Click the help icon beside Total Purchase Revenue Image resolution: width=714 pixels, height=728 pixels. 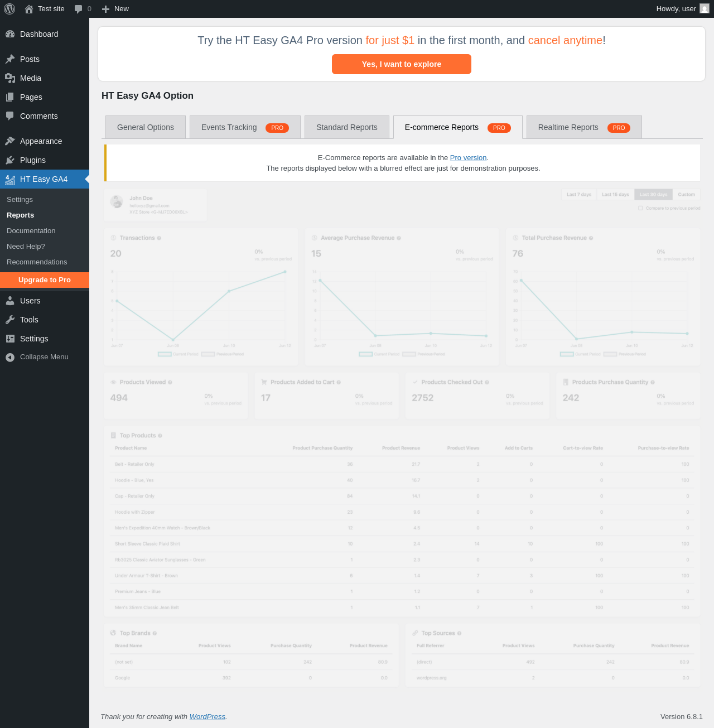(x=591, y=238)
